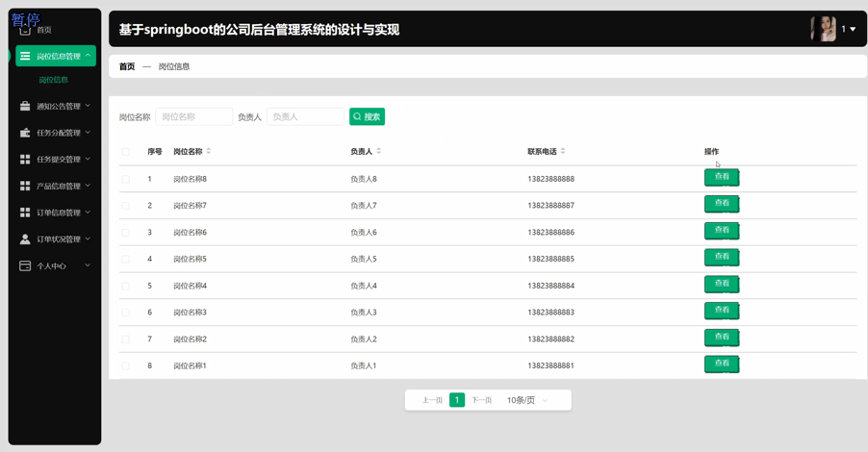This screenshot has height=452, width=868.
Task: Click the green 搜索 search button
Action: pos(367,116)
